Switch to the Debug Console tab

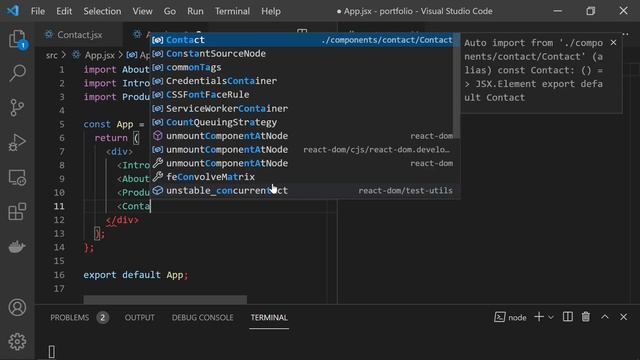202,318
